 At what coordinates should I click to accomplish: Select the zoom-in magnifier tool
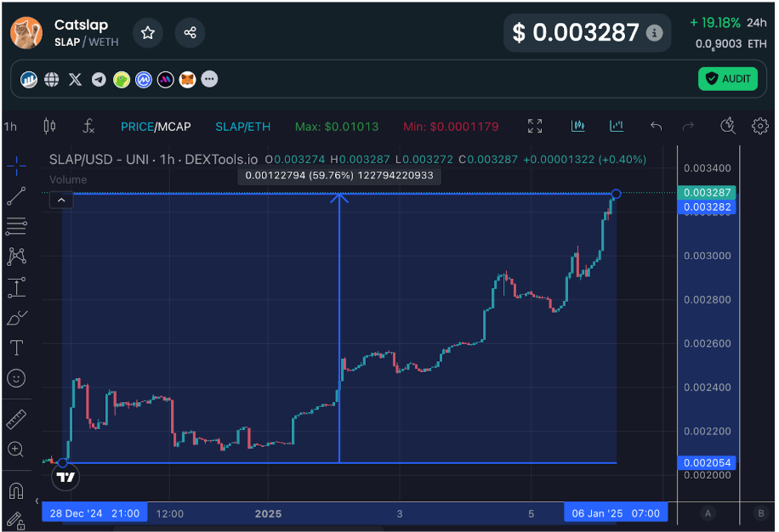coord(16,450)
